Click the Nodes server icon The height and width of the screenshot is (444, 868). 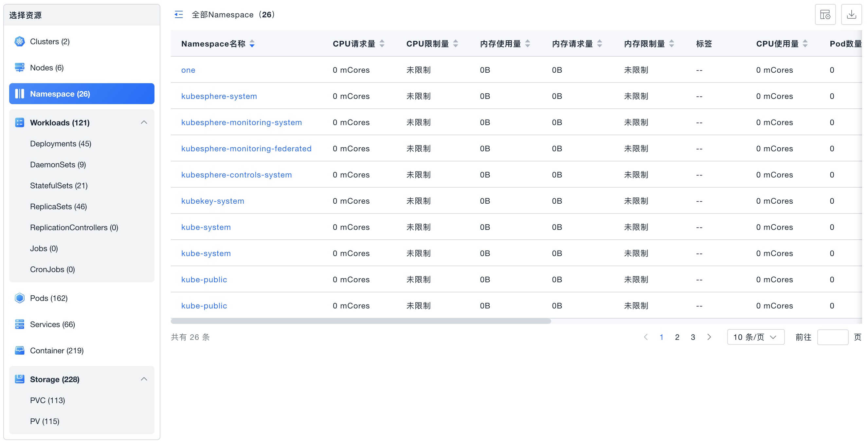pyautogui.click(x=20, y=67)
